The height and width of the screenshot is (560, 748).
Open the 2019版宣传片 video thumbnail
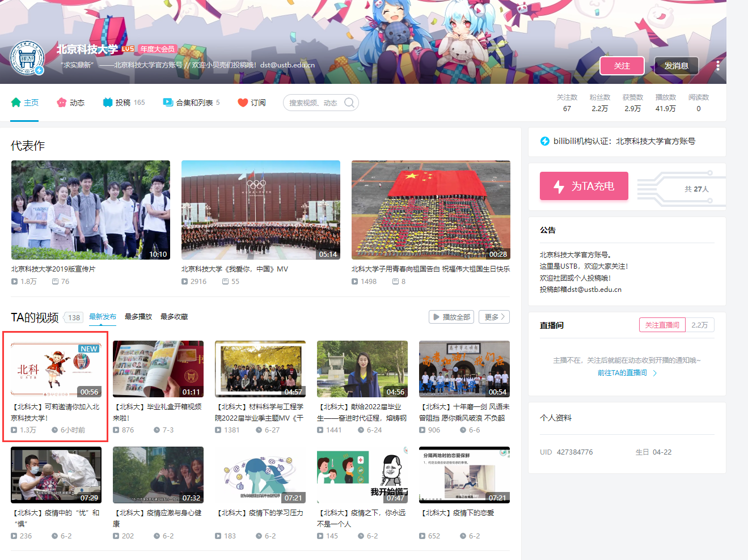pyautogui.click(x=91, y=210)
